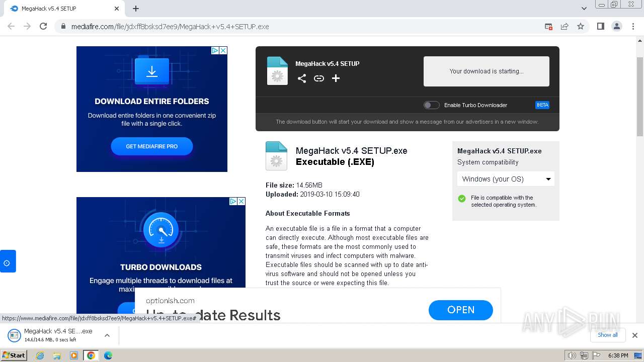Click the 6:38 PM system clock
Screen dimensions: 644x362
click(x=618, y=355)
